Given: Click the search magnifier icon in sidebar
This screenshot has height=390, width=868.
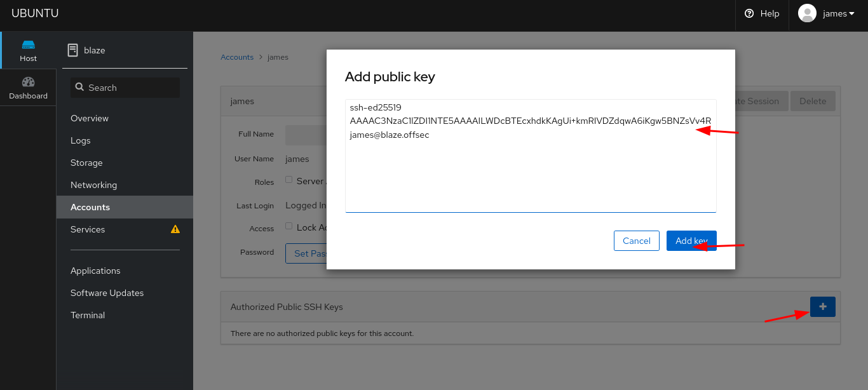Looking at the screenshot, I should (x=80, y=88).
